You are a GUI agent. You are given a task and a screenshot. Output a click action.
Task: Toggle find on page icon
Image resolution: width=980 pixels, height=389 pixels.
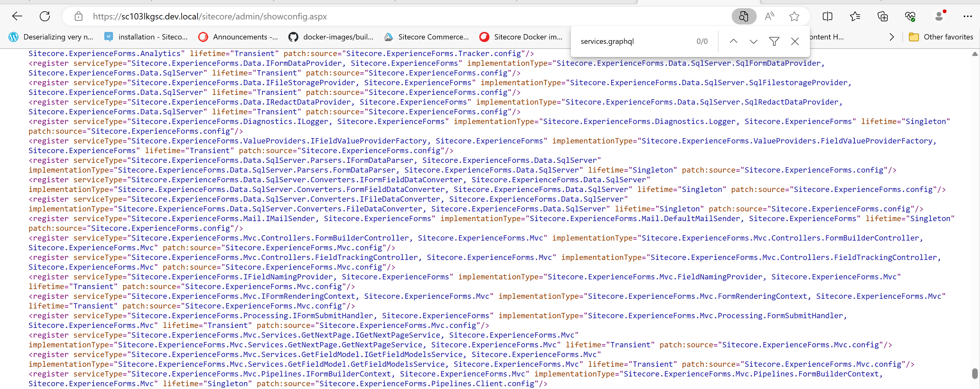[x=743, y=16]
